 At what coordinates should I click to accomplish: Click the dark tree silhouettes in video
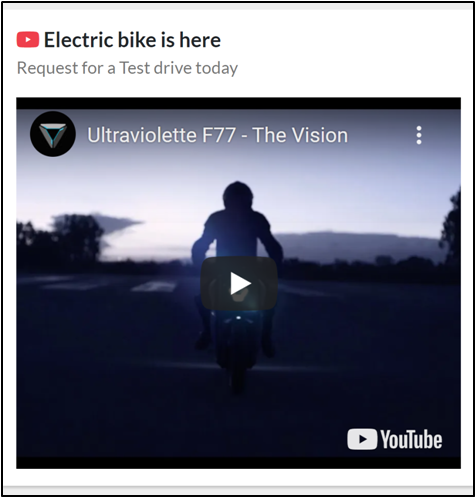60,237
